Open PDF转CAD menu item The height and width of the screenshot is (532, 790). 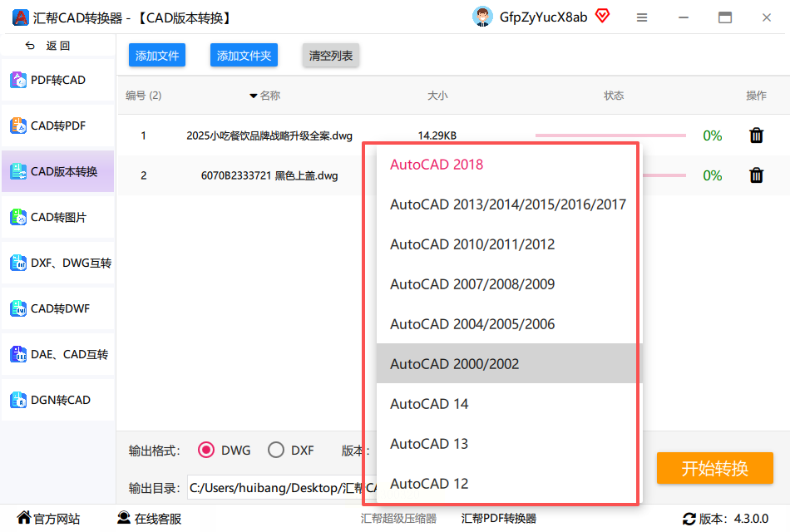(58, 80)
